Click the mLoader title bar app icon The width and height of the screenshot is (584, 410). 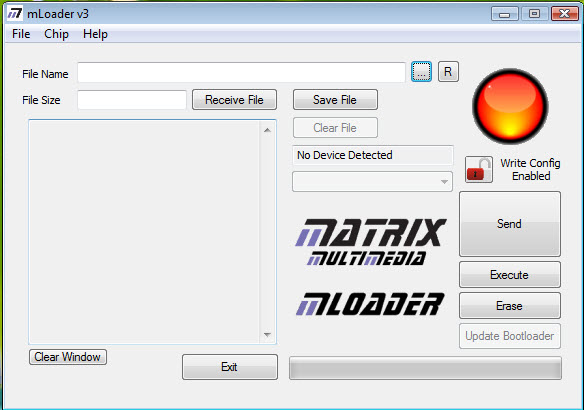15,14
